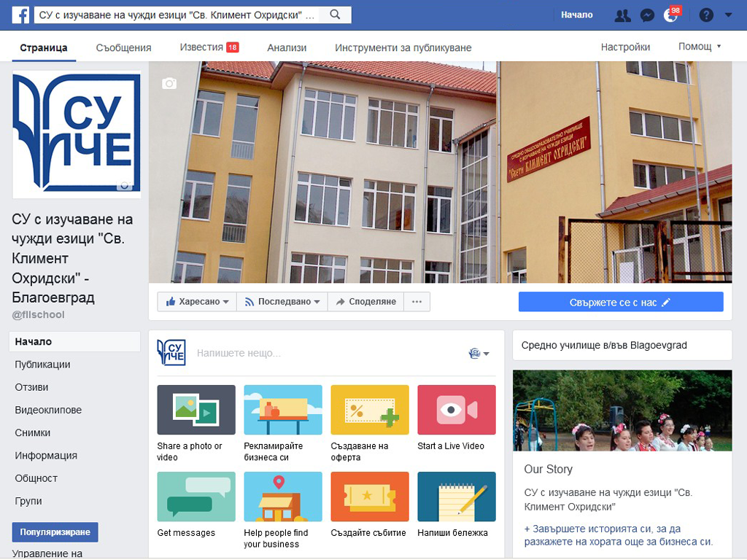Click Средно училище в/във Blagoevgrad text
747x560 pixels.
tap(604, 345)
